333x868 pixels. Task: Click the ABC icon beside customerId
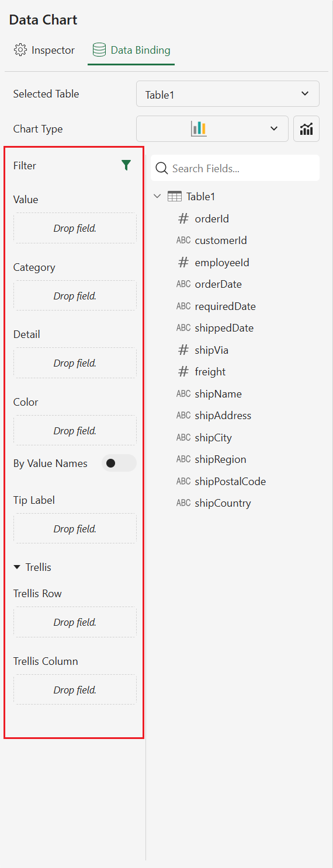183,240
